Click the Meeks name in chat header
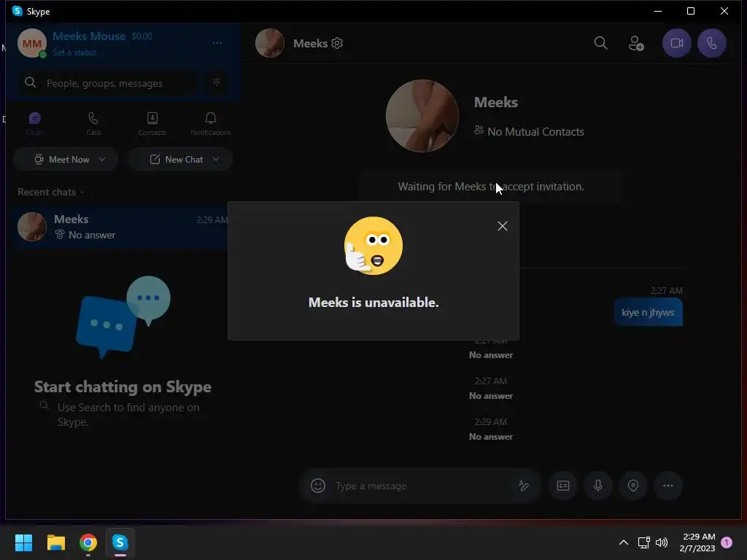Viewport: 747px width, 560px height. 310,43
